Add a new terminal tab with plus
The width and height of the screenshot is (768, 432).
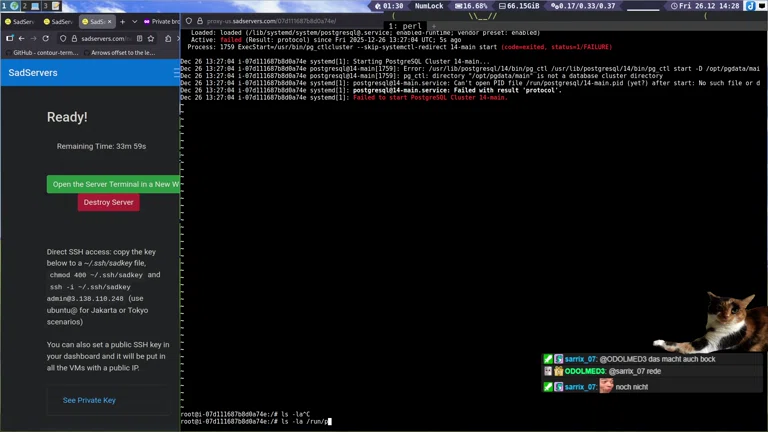tap(433, 26)
